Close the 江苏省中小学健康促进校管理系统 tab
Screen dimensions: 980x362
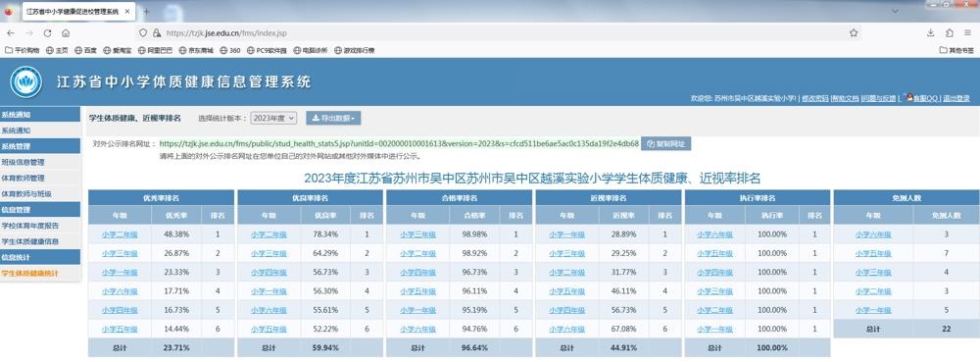point(127,12)
